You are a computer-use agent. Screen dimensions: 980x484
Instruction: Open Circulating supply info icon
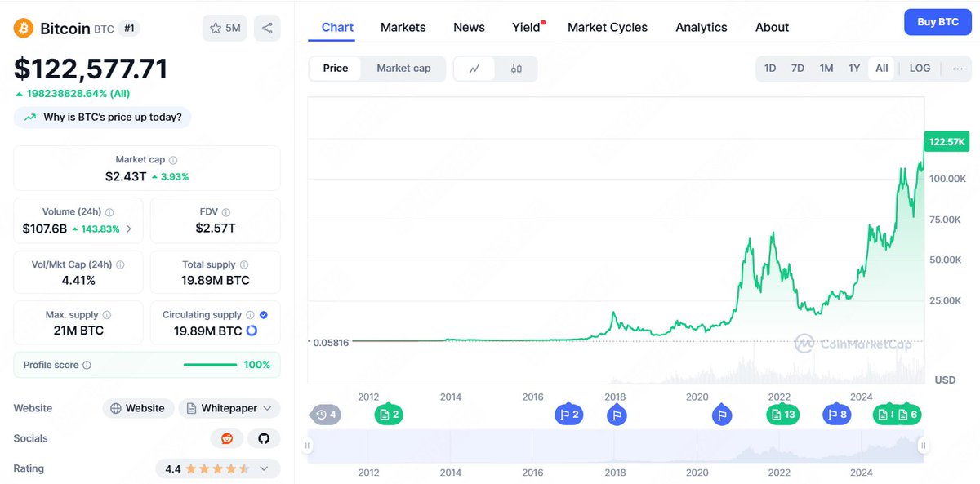[x=250, y=315]
